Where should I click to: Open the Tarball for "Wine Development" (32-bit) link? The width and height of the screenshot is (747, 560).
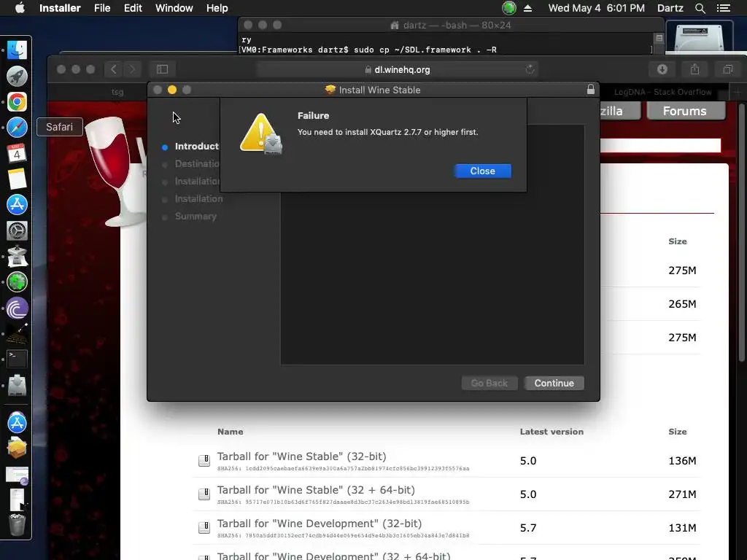320,524
